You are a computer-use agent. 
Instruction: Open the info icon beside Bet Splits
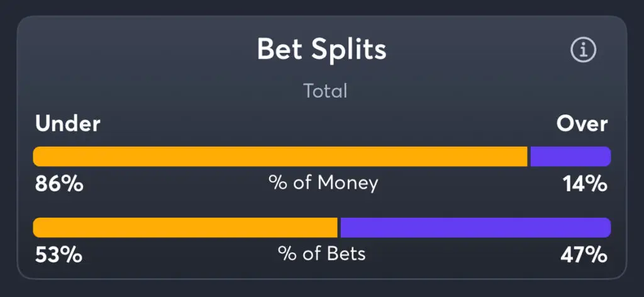click(x=583, y=50)
